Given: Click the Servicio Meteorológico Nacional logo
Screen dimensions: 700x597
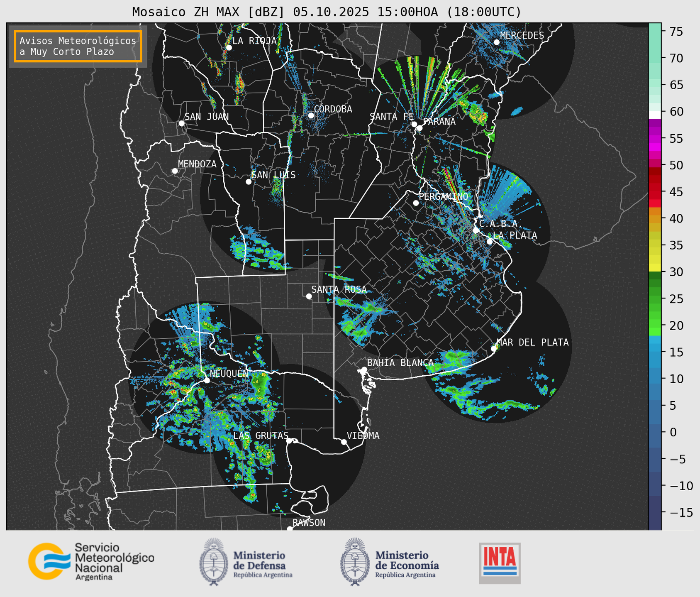Looking at the screenshot, I should point(91,561).
